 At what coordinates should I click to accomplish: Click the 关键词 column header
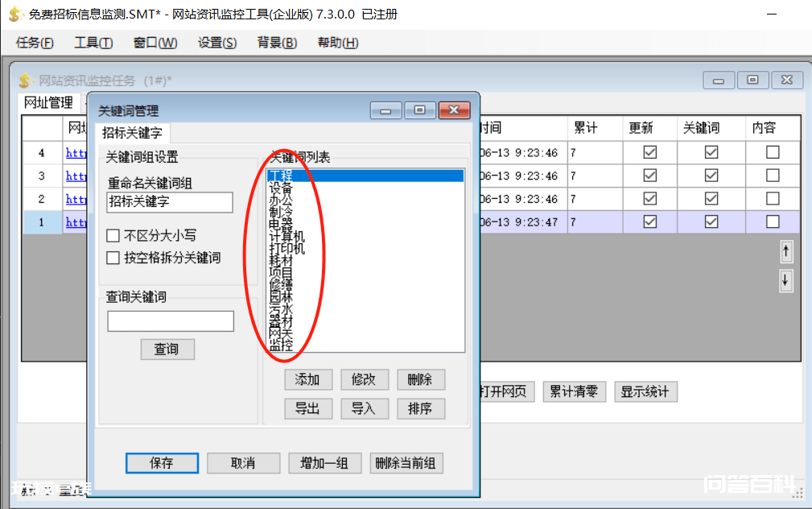coord(711,128)
